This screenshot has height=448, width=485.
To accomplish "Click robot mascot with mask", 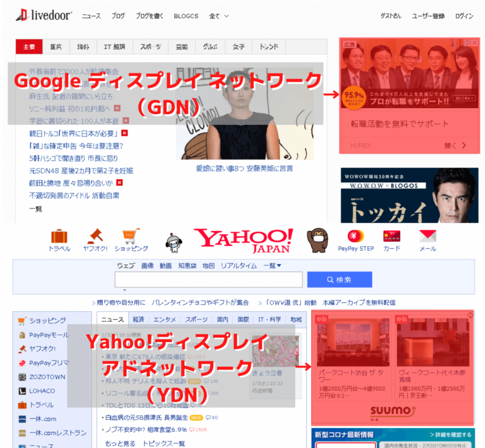I will click(174, 243).
